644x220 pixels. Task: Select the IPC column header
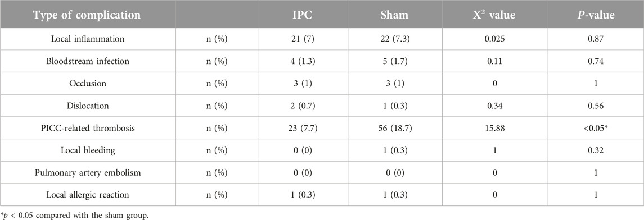coord(302,15)
